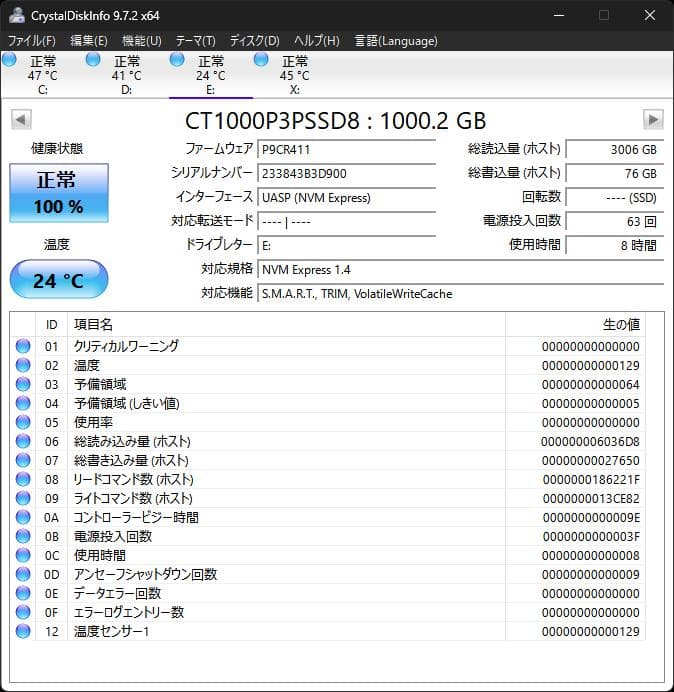Screen dimensions: 674x692
Task: Click status orb for drive D:
Action: 93,60
